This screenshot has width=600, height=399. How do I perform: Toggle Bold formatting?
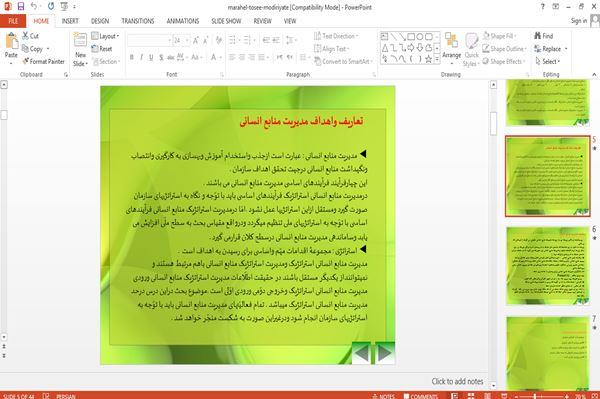[x=132, y=57]
